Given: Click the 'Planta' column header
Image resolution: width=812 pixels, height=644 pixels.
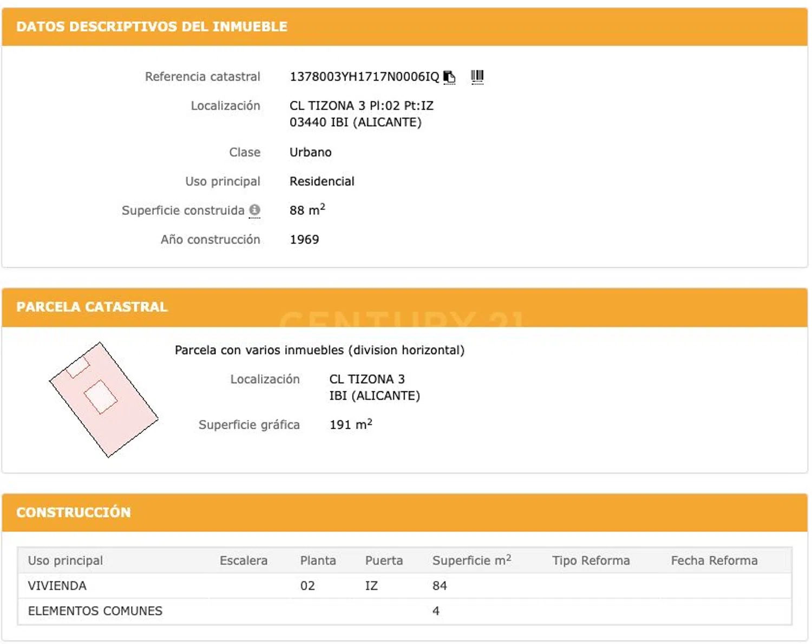Looking at the screenshot, I should point(318,561).
